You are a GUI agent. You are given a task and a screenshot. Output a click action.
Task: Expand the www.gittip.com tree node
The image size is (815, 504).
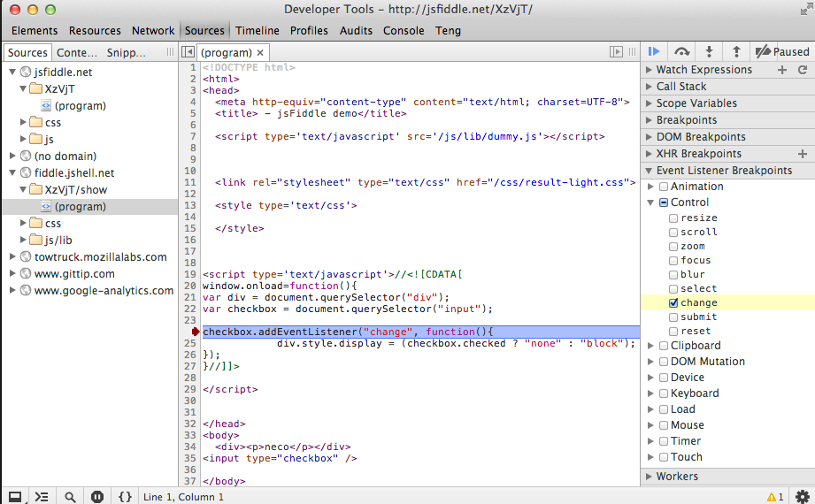coord(12,273)
